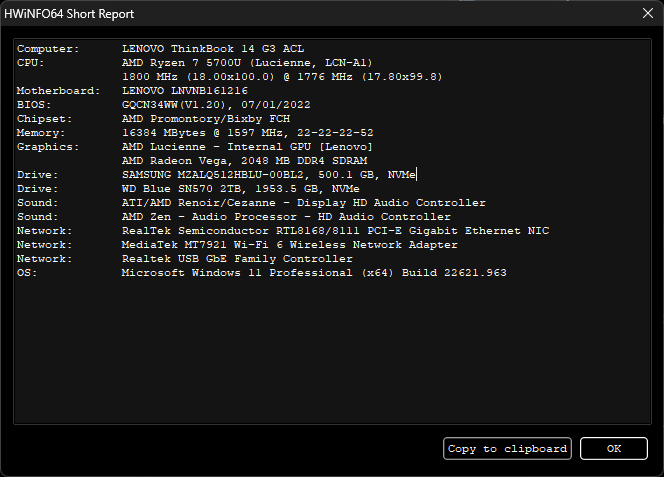Screen dimensions: 664x477
Task: Click the AMD Ryzen 7 5700U line
Action: [247, 63]
